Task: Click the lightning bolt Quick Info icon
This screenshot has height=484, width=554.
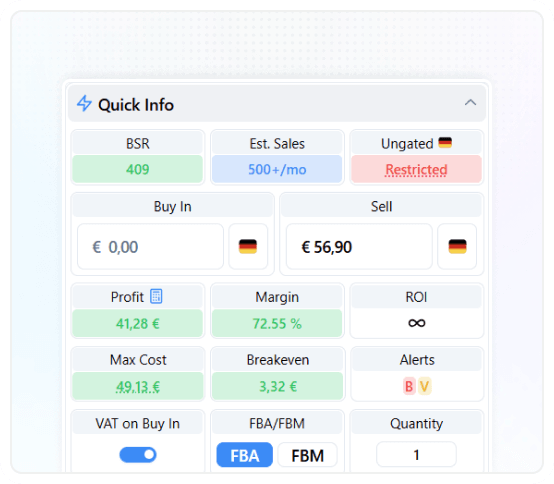Action: [84, 104]
